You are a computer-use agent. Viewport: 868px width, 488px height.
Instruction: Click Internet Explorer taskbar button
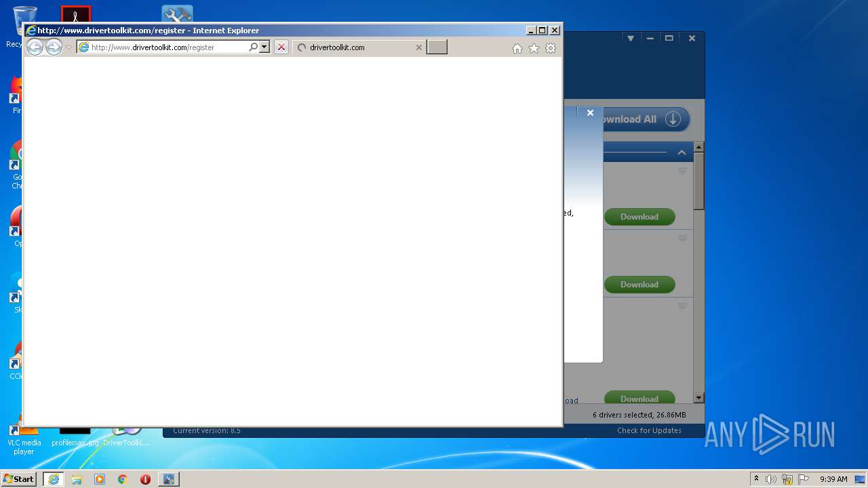[54, 479]
